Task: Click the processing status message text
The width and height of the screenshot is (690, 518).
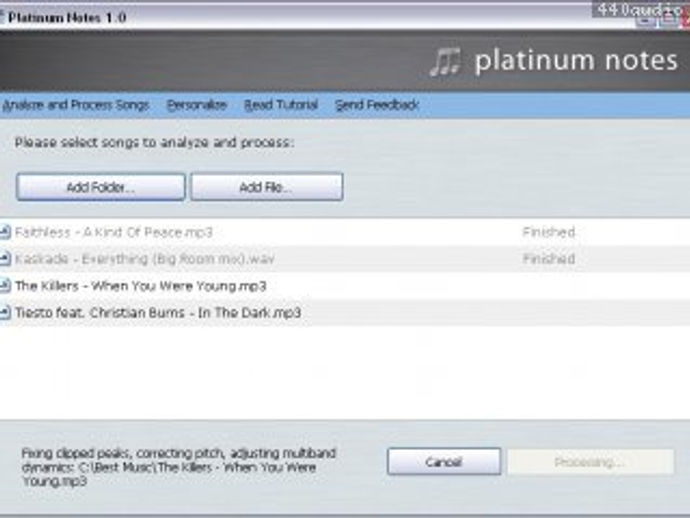Action: point(179,467)
